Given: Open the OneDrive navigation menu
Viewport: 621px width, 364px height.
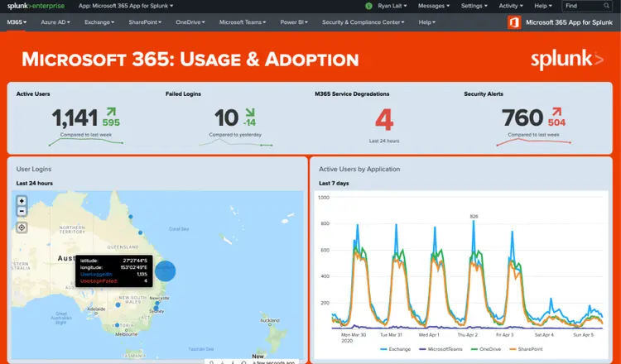Looking at the screenshot, I should 190,22.
